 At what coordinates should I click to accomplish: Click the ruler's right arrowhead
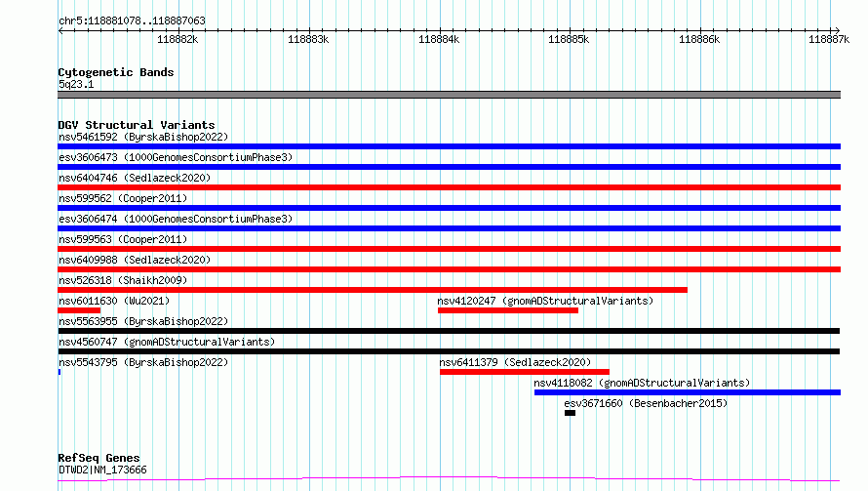[x=837, y=30]
